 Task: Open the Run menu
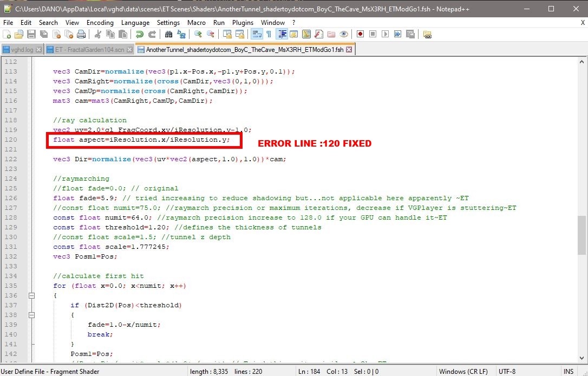click(219, 23)
